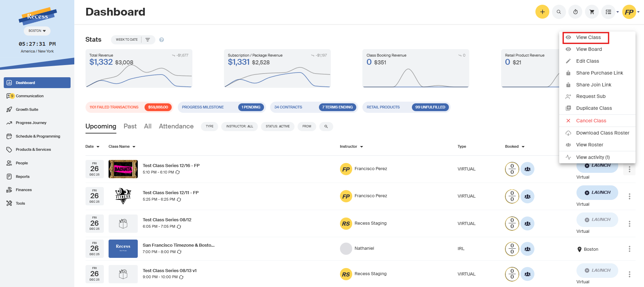
Task: Click the stopwatch timer icon
Action: pos(575,12)
